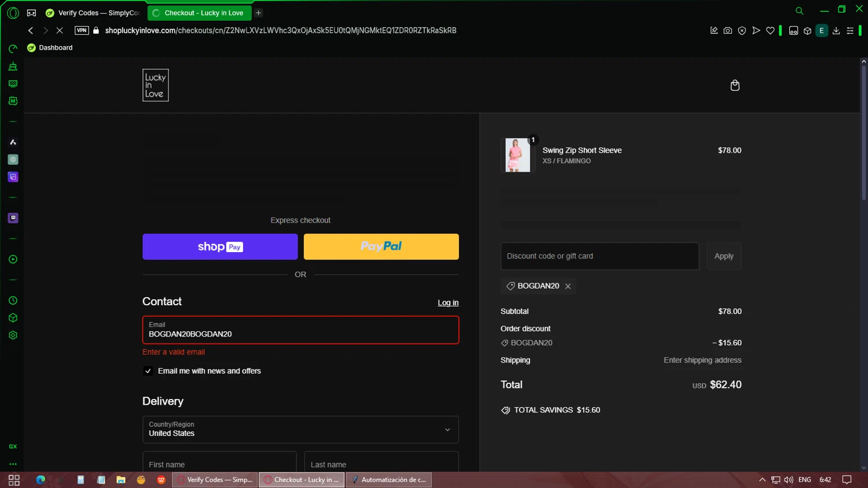Open the sidebar player icon
Image resolution: width=868 pixels, height=488 pixels.
pos(13,259)
